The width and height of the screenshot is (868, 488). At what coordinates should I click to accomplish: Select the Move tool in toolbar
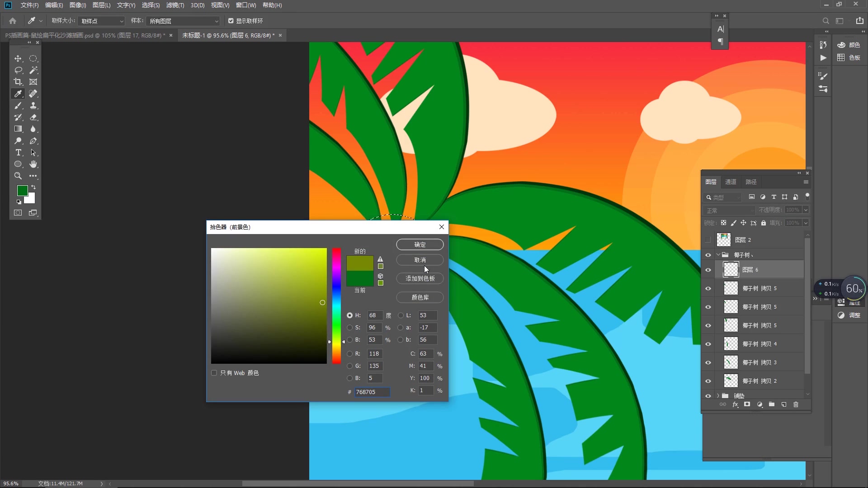pos(18,58)
